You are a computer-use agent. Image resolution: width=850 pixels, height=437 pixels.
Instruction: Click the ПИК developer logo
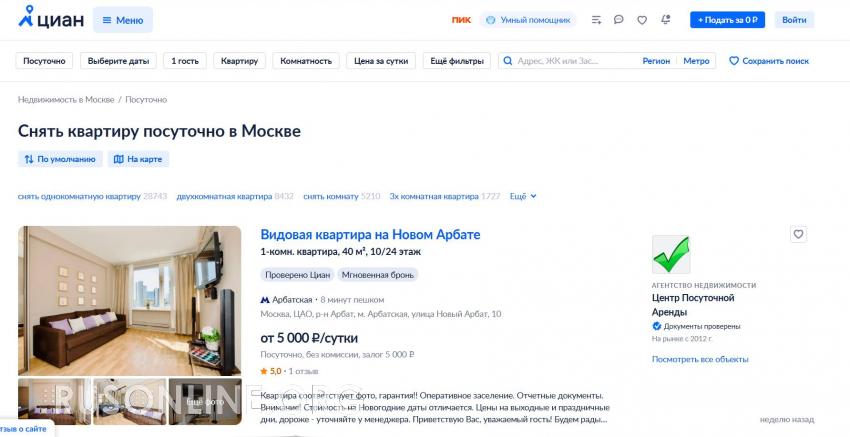[461, 20]
